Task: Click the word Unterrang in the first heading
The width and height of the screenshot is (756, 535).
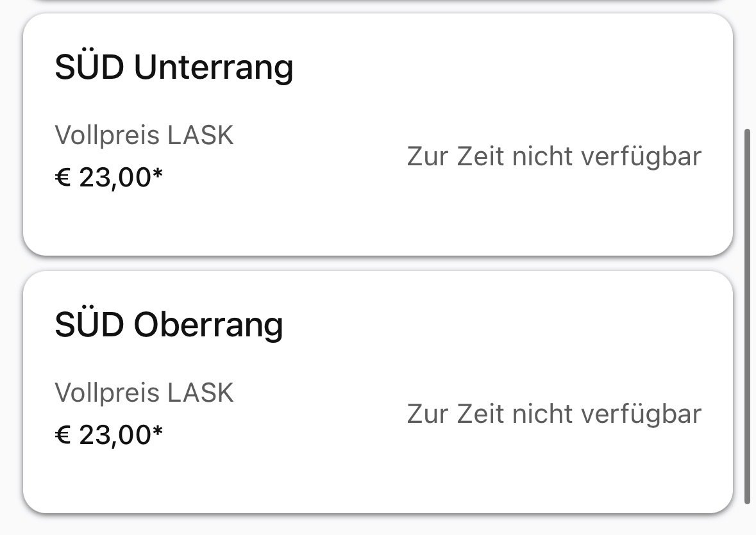Action: [x=213, y=69]
